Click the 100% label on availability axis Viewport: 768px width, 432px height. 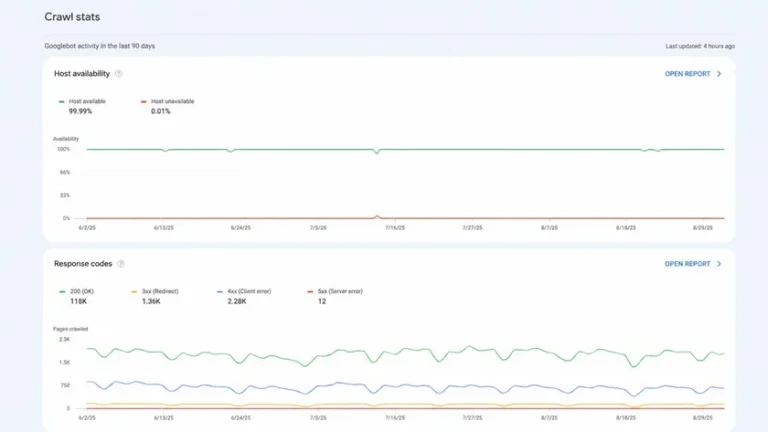click(x=64, y=149)
